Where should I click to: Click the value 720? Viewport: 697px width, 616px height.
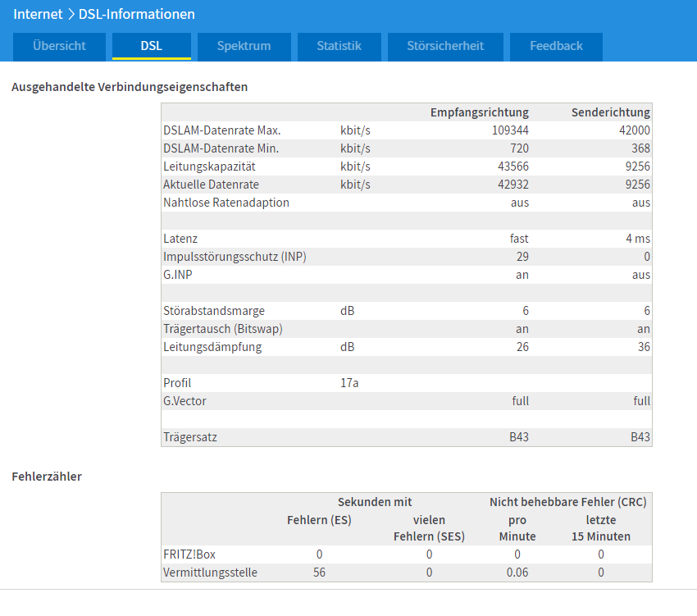point(520,148)
